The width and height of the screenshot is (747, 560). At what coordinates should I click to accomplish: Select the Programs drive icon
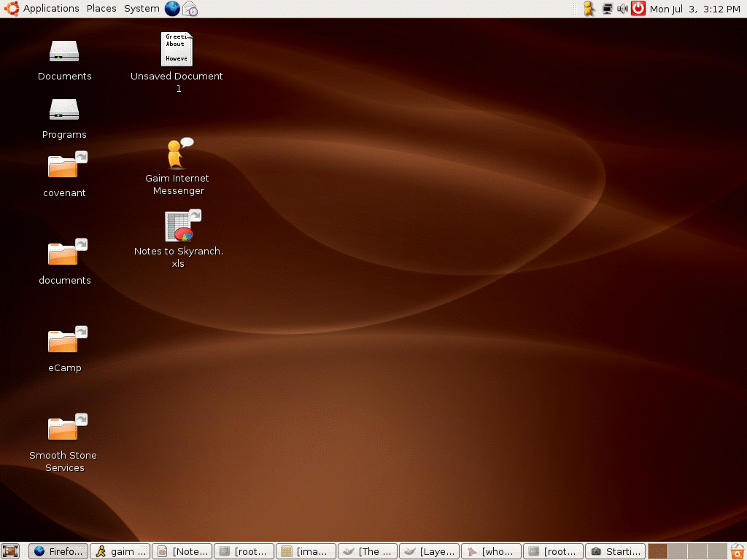pyautogui.click(x=64, y=110)
